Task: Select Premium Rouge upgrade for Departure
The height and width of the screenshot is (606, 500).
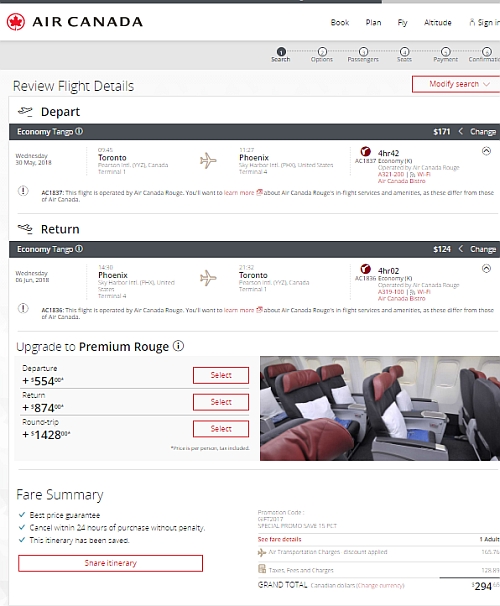Action: click(221, 375)
